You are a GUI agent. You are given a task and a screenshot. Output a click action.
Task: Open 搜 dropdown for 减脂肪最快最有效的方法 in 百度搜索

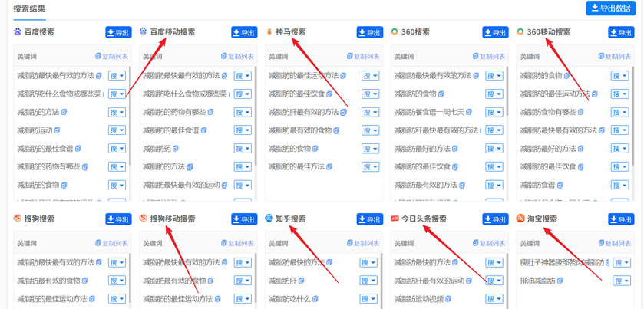pyautogui.click(x=117, y=75)
